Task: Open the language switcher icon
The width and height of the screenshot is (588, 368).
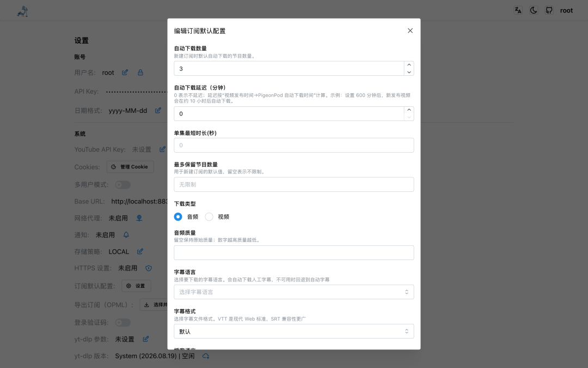Action: [x=518, y=10]
